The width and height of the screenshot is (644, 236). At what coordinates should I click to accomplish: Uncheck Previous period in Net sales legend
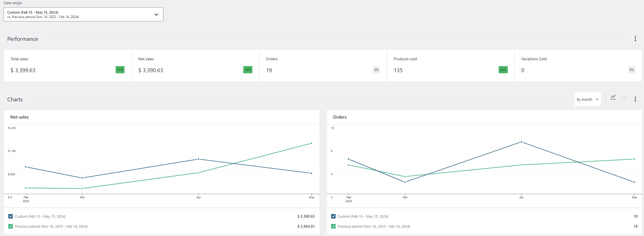coord(11,226)
